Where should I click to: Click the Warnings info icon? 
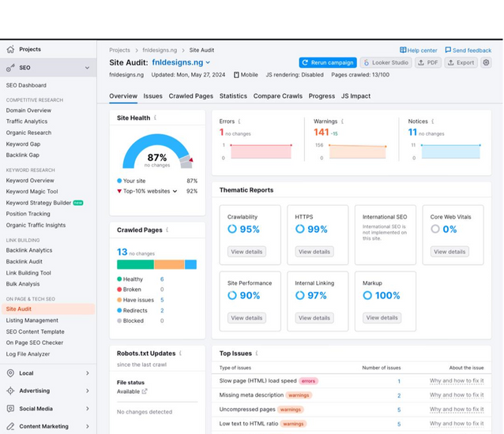point(342,122)
